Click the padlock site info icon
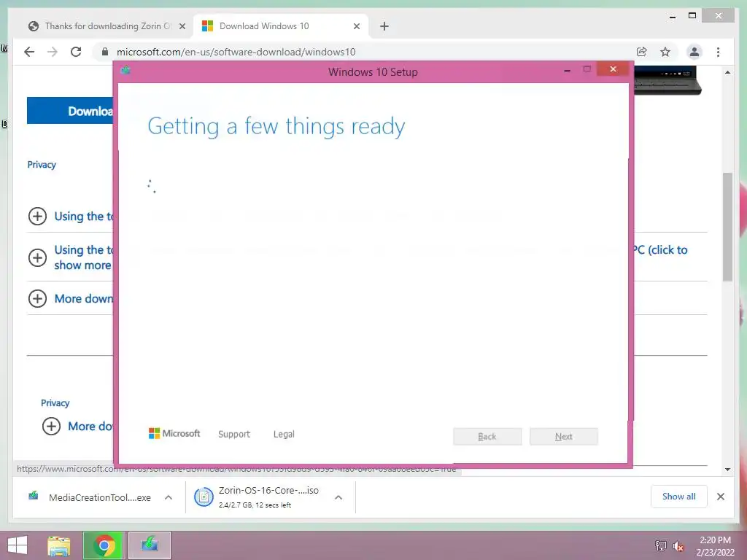Viewport: 747px width, 560px height. coord(105,52)
